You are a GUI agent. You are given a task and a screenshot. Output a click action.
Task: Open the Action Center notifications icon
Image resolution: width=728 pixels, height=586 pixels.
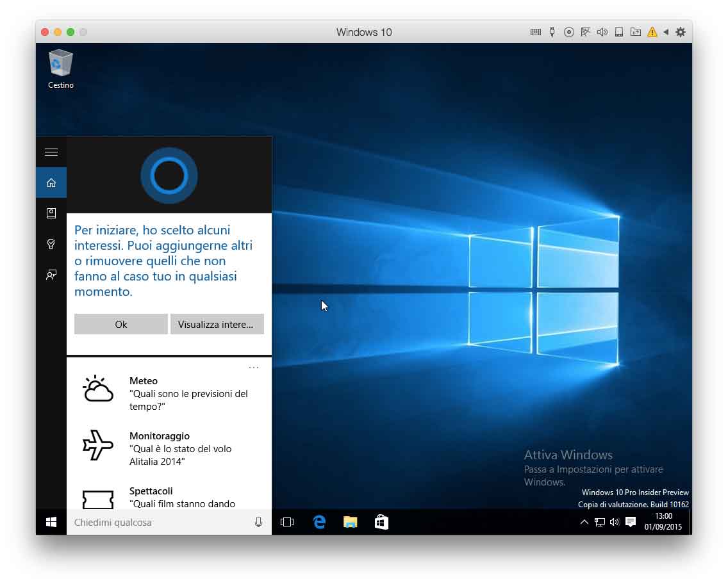pyautogui.click(x=631, y=523)
